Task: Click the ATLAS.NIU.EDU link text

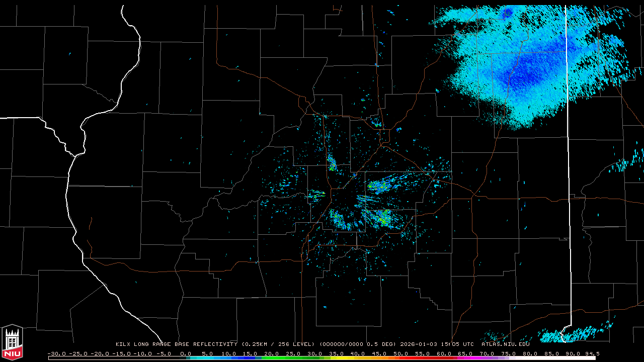Action: click(x=505, y=344)
